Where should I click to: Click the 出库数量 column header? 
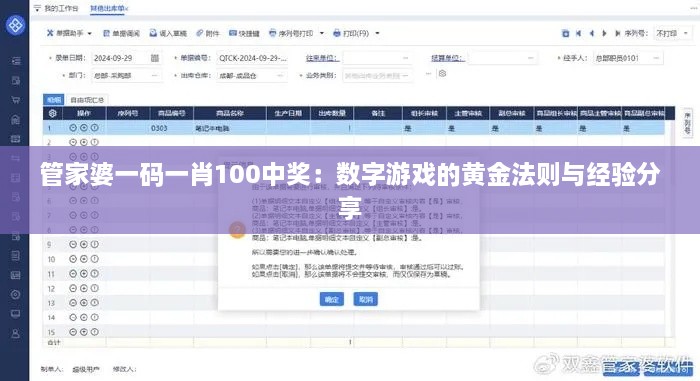coord(332,113)
